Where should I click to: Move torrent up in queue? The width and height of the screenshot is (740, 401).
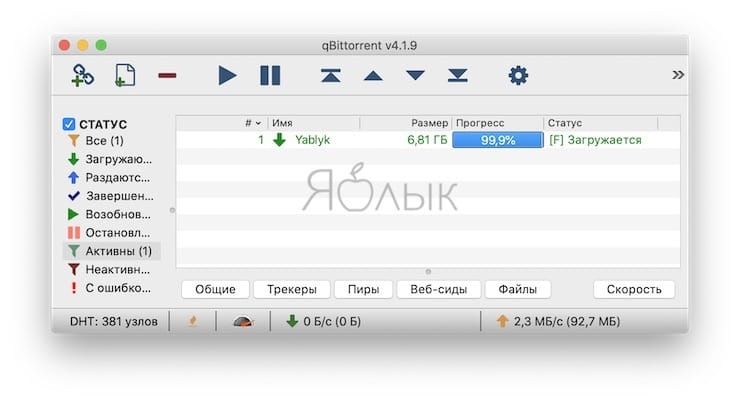(373, 75)
